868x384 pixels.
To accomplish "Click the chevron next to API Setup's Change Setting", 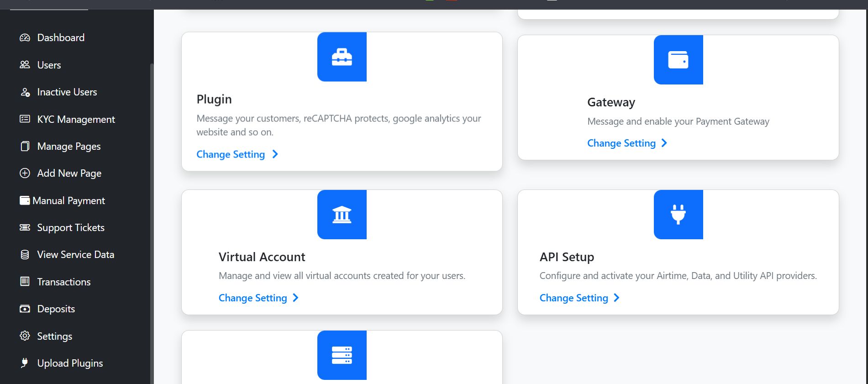I will coord(617,298).
